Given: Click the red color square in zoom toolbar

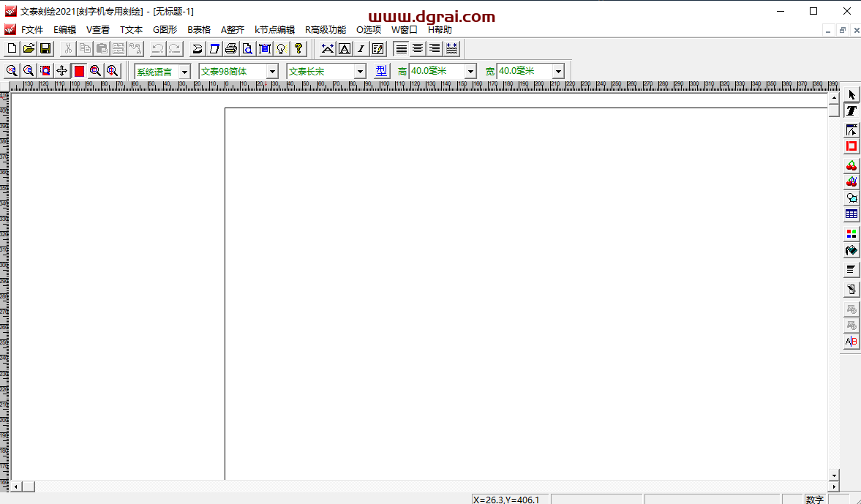Looking at the screenshot, I should click(x=79, y=71).
